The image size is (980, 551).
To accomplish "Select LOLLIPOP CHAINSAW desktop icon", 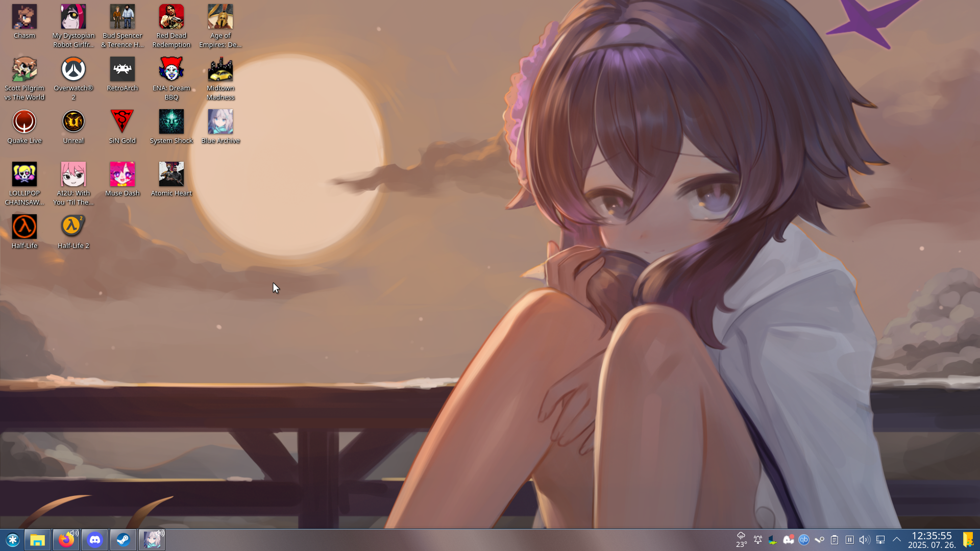I will tap(24, 184).
